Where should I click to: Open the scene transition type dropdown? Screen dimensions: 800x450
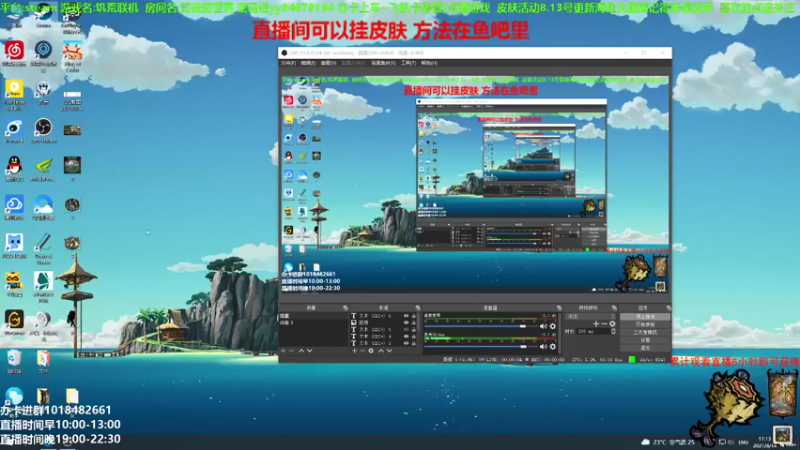pyautogui.click(x=590, y=316)
